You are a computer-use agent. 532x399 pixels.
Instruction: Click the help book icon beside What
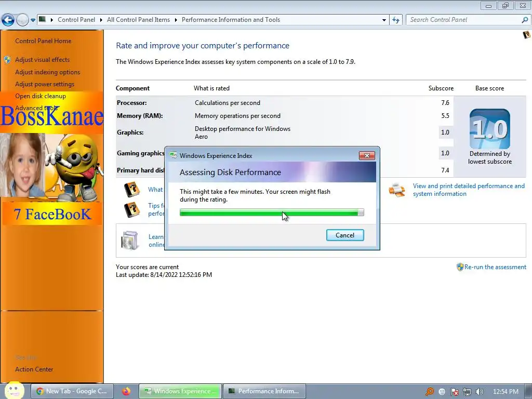[132, 190]
